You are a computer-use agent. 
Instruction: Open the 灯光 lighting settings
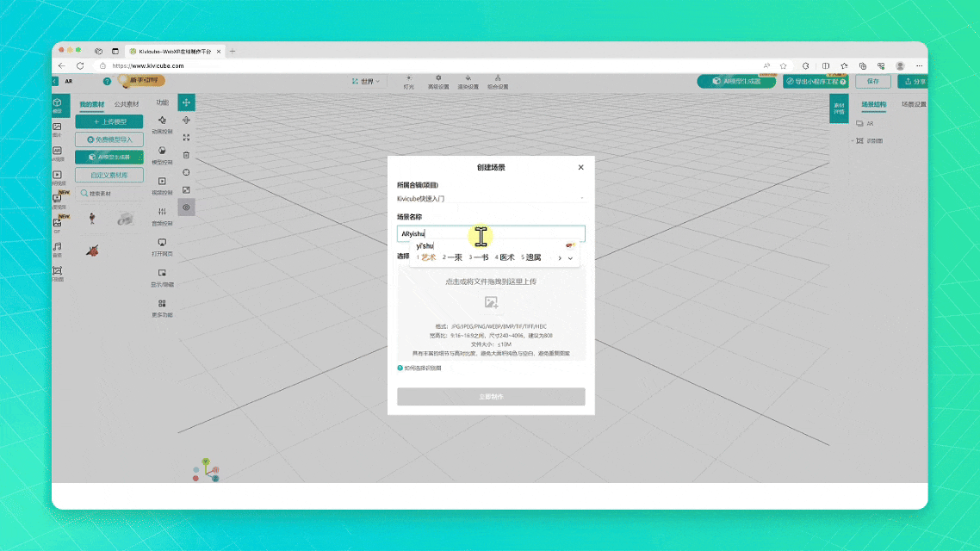[x=409, y=82]
